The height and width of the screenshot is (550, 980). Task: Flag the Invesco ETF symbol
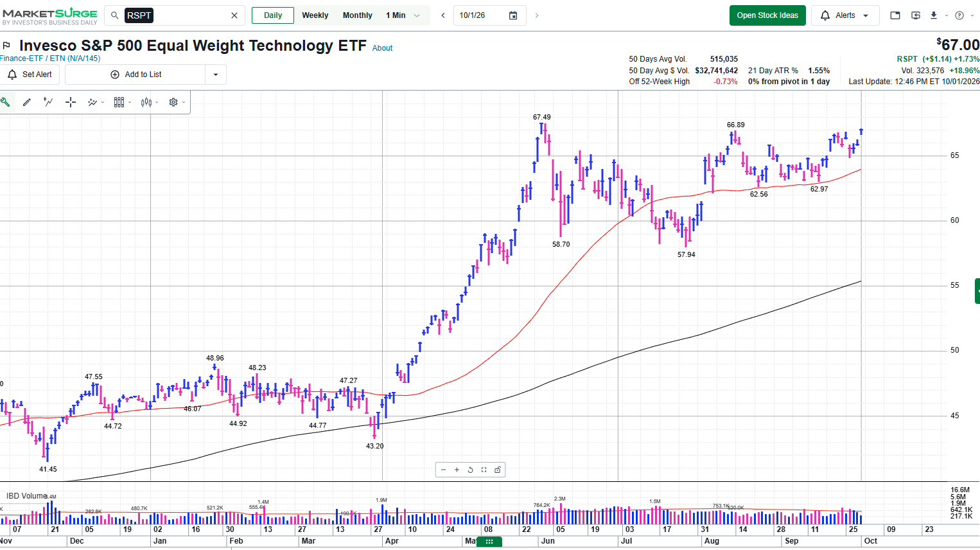pos(6,46)
